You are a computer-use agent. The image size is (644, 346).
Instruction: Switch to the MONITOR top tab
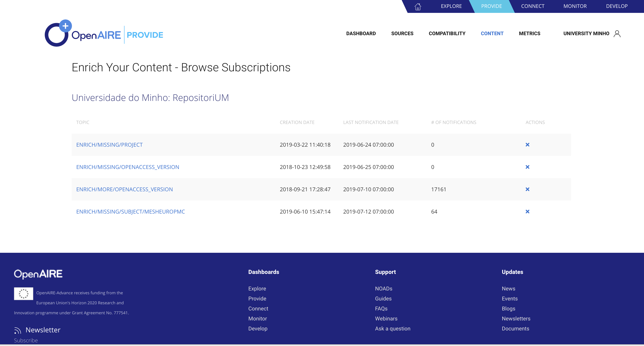click(x=575, y=6)
